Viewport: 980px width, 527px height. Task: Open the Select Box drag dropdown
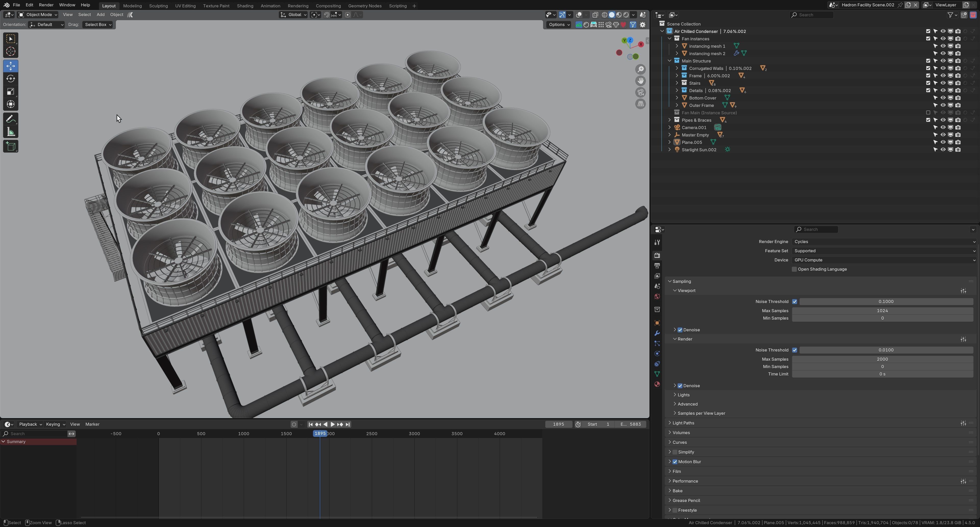point(98,25)
